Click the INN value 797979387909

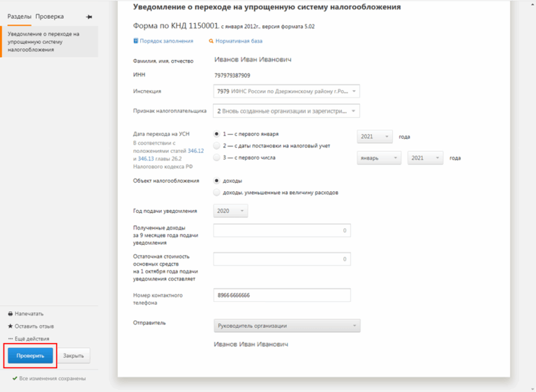pos(232,75)
